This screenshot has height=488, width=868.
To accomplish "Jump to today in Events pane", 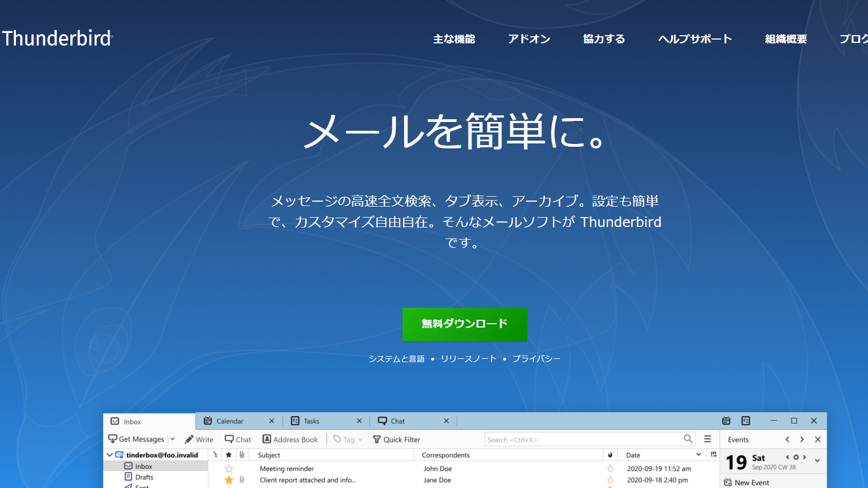I will click(x=795, y=457).
